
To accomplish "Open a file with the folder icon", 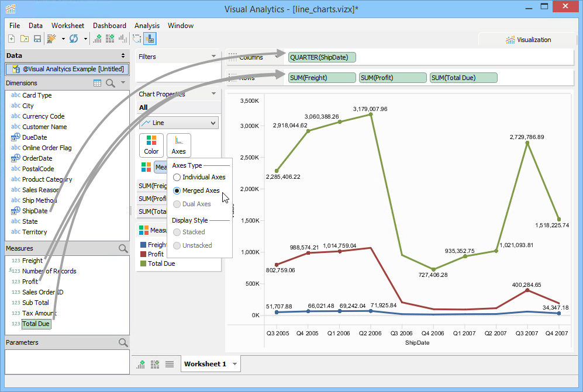I will (x=25, y=39).
